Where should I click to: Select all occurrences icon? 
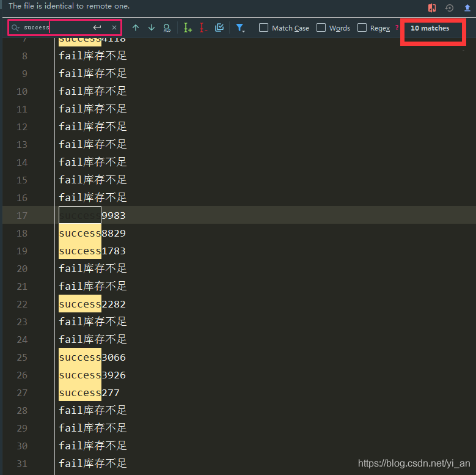219,28
